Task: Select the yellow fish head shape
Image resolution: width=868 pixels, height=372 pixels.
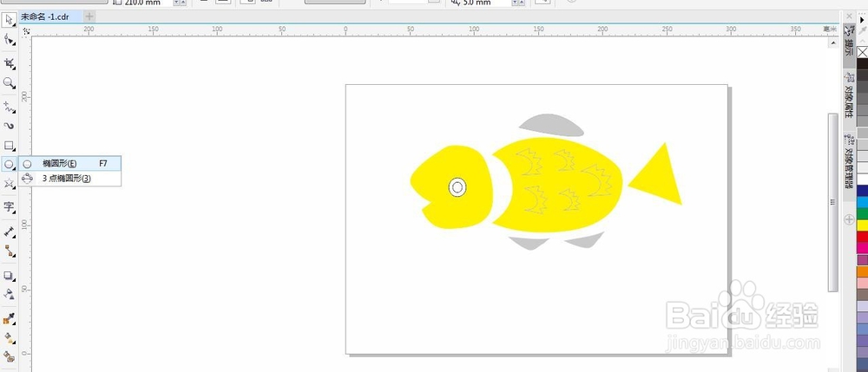Action: (x=451, y=186)
